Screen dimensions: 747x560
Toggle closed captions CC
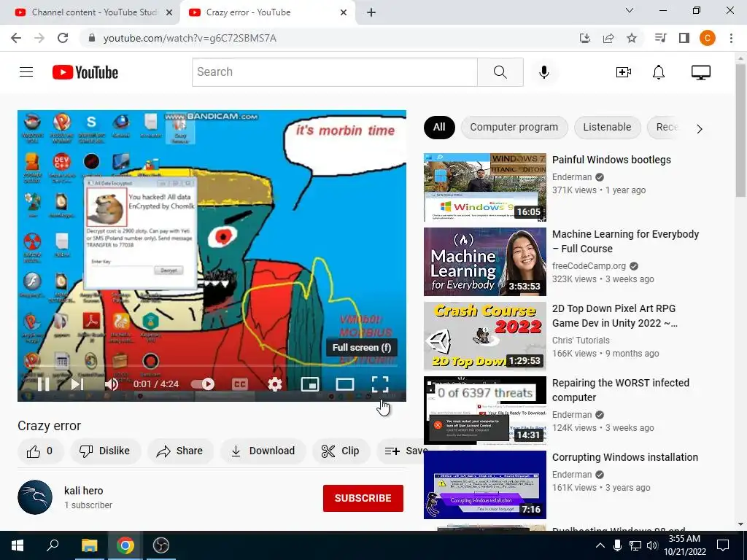239,384
